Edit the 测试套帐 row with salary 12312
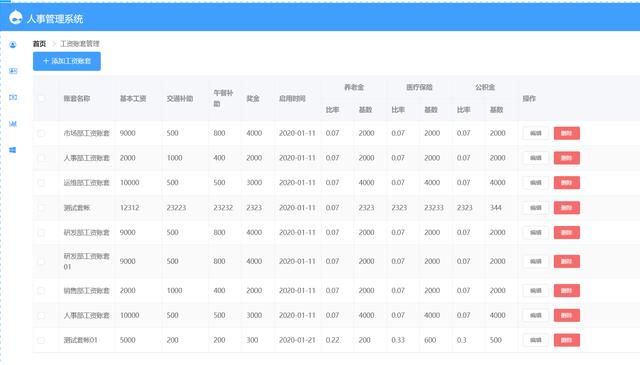Viewport: 640px width, 365px height. pos(536,208)
